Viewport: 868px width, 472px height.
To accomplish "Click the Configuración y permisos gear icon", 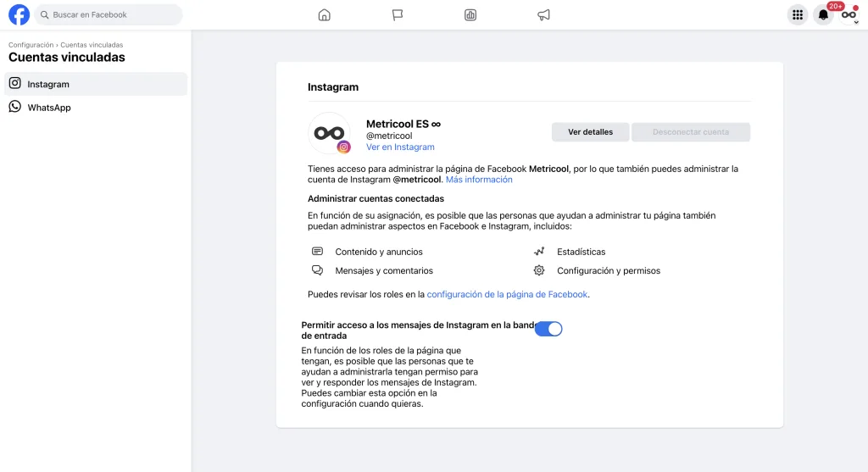I will click(539, 270).
